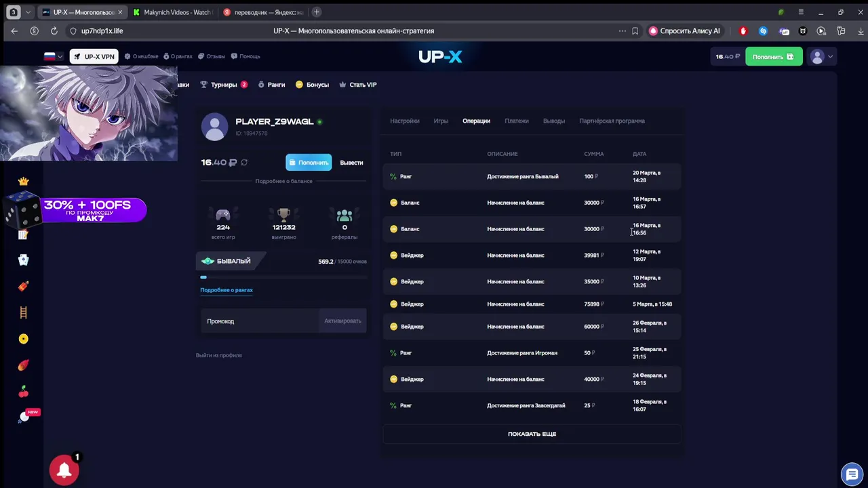The height and width of the screenshot is (488, 868).
Task: Switch to the Платежи tab
Action: [x=517, y=121]
